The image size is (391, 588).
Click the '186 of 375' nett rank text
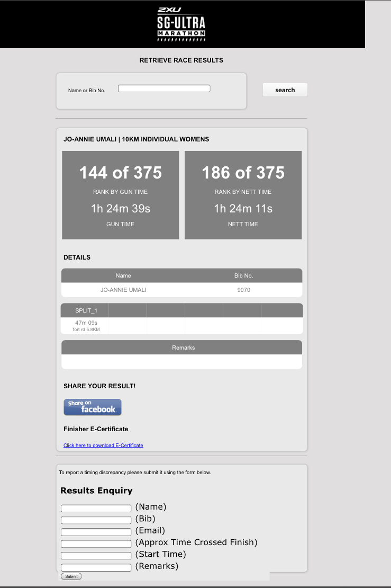pos(243,173)
